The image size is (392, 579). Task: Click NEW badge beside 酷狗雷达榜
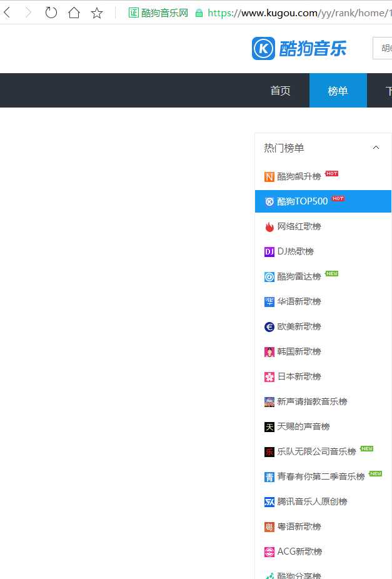331,274
